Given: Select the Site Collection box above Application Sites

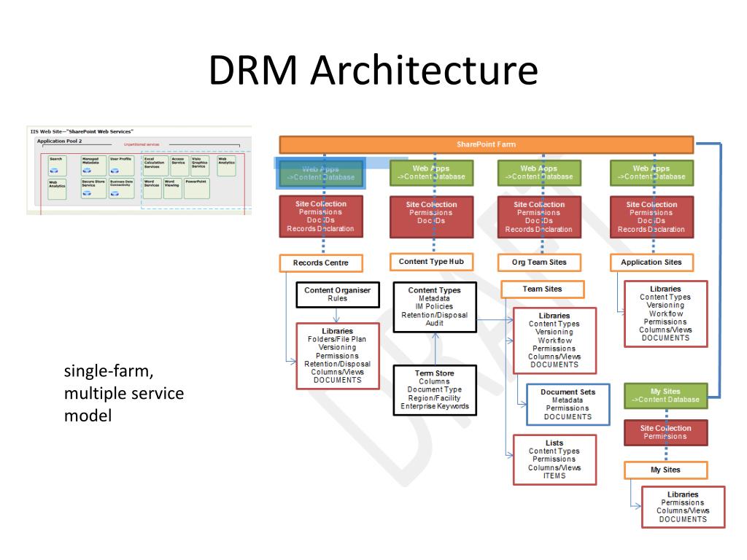Looking at the screenshot, I should 651,217.
